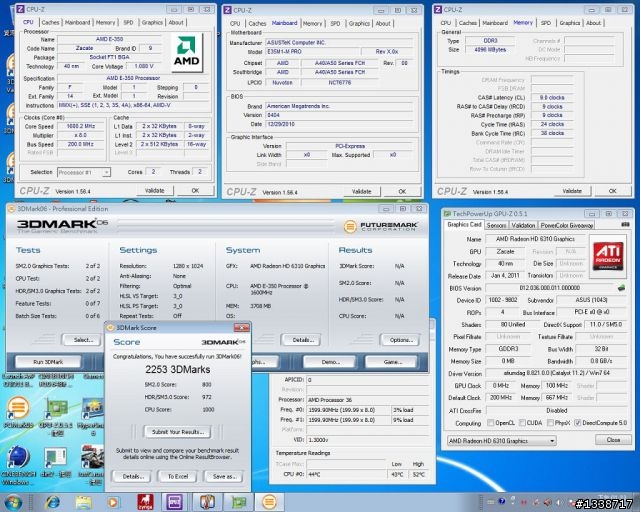This screenshot has height=512, width=640.
Task: Launch Internet Explorer from the taskbar
Action: [x=53, y=502]
